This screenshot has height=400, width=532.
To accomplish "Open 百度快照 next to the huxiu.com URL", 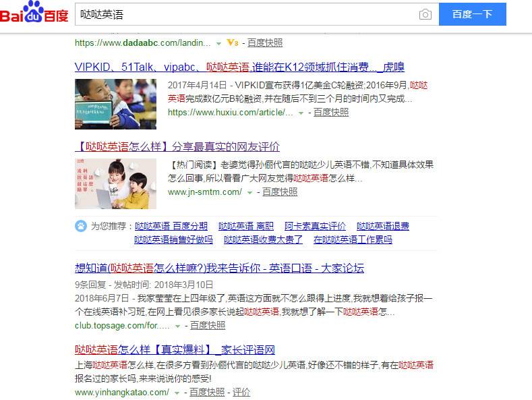I will (x=331, y=113).
